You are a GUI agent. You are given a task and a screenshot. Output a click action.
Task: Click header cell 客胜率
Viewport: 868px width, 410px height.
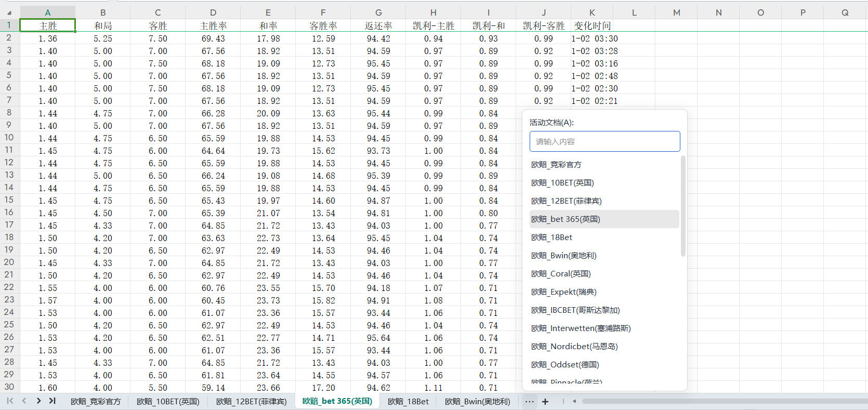pos(323,25)
